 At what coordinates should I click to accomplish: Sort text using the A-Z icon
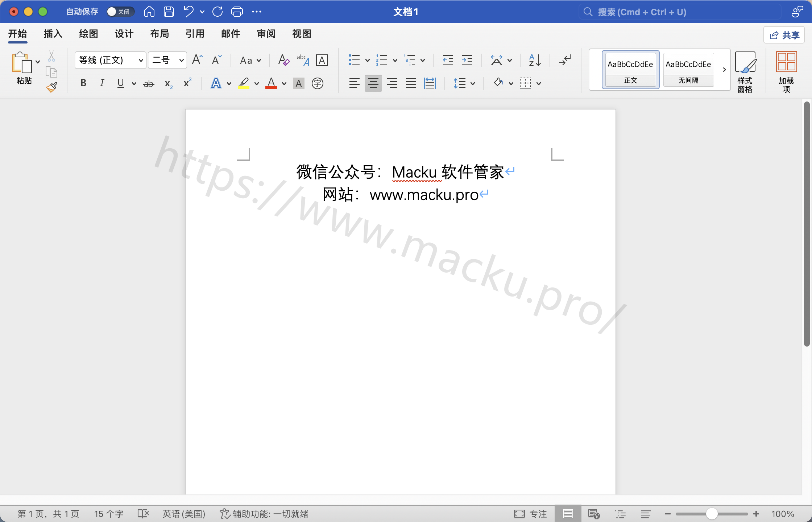click(535, 60)
